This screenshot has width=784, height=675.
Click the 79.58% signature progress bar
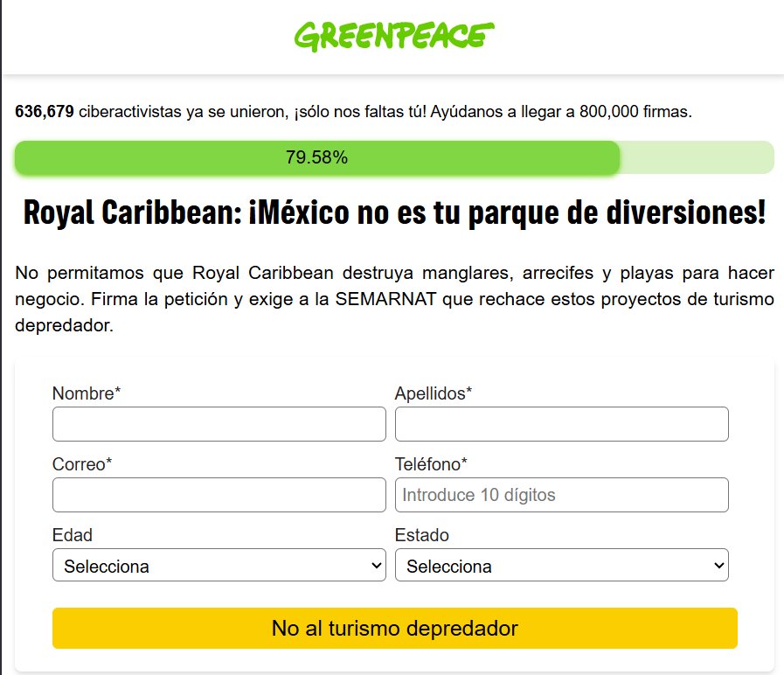(394, 157)
